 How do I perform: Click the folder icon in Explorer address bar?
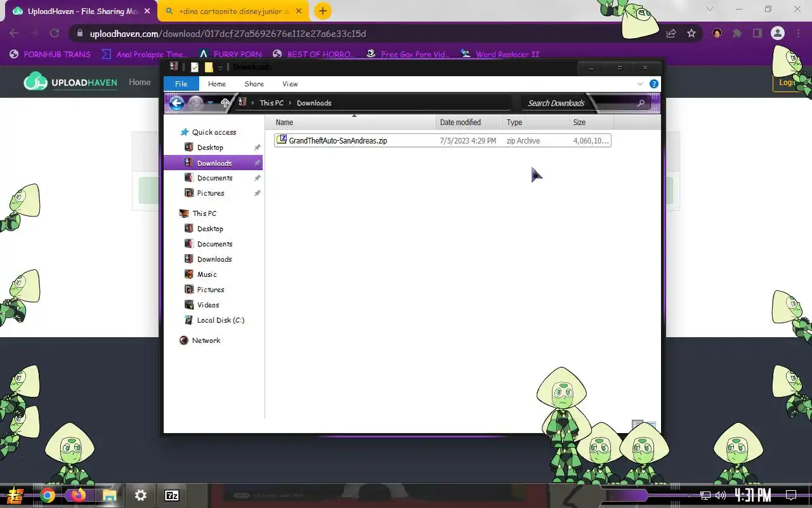click(242, 102)
